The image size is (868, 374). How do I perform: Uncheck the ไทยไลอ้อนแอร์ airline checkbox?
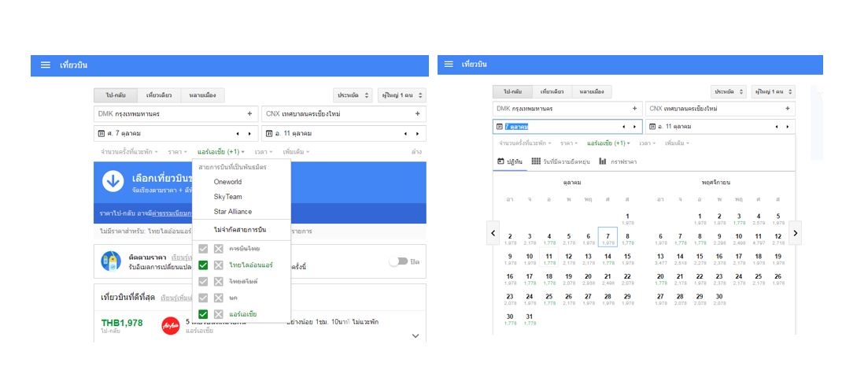pos(203,265)
